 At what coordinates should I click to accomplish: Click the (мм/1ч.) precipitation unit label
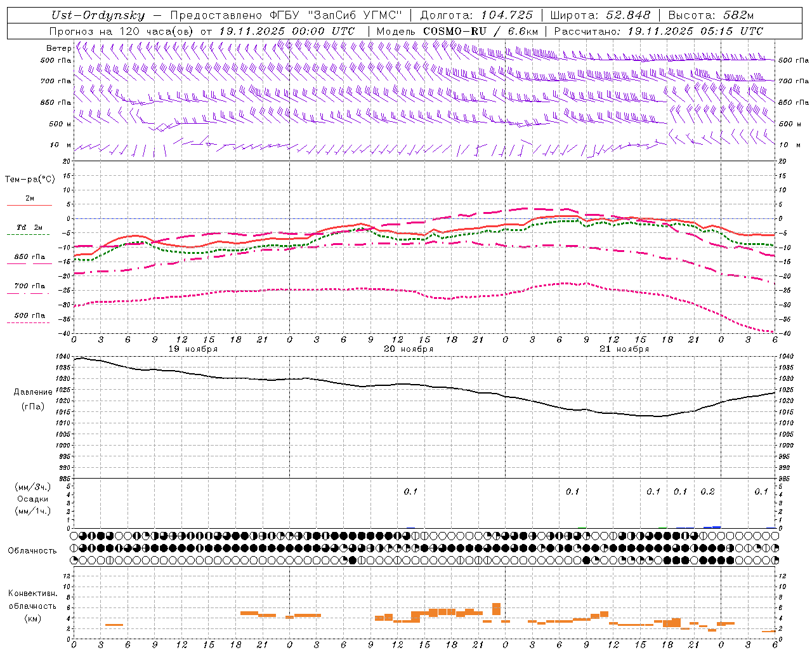tap(34, 511)
